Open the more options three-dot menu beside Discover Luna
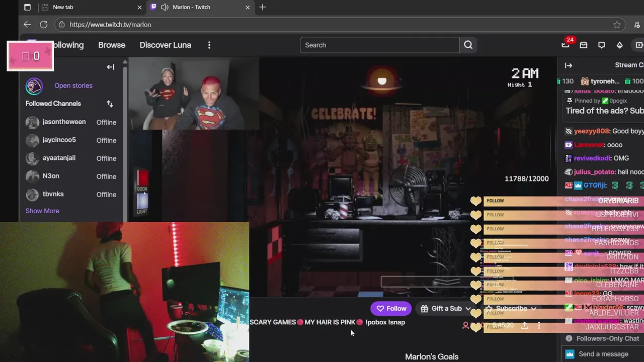644x362 pixels. 209,45
